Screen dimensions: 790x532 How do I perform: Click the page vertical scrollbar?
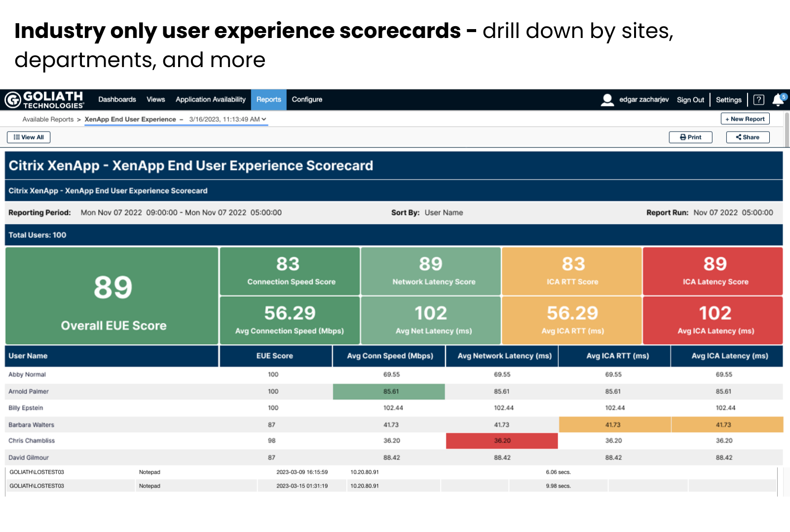tap(787, 129)
